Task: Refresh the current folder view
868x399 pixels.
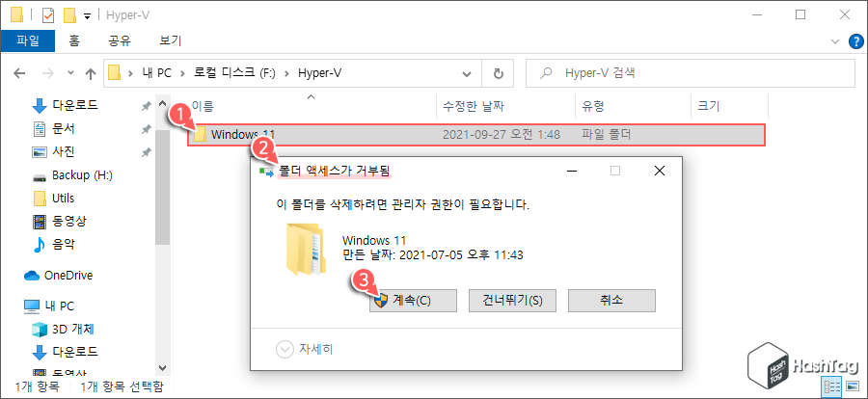Action: (498, 73)
